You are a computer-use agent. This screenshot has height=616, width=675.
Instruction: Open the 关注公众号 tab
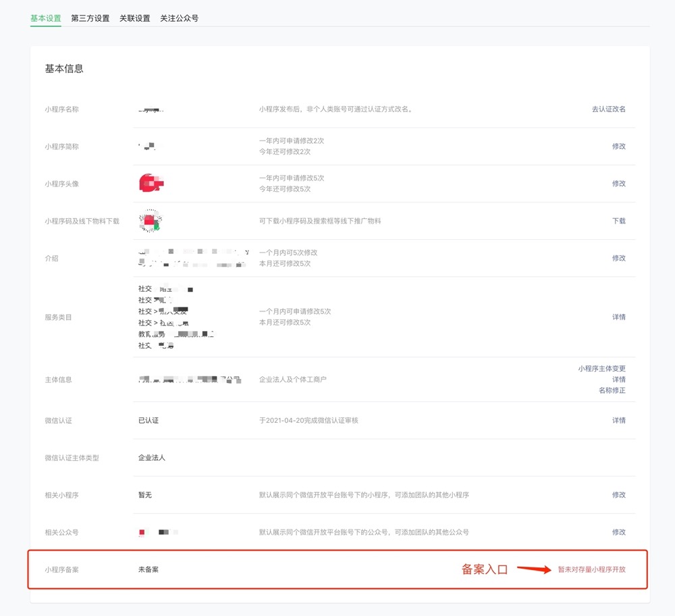pos(179,18)
